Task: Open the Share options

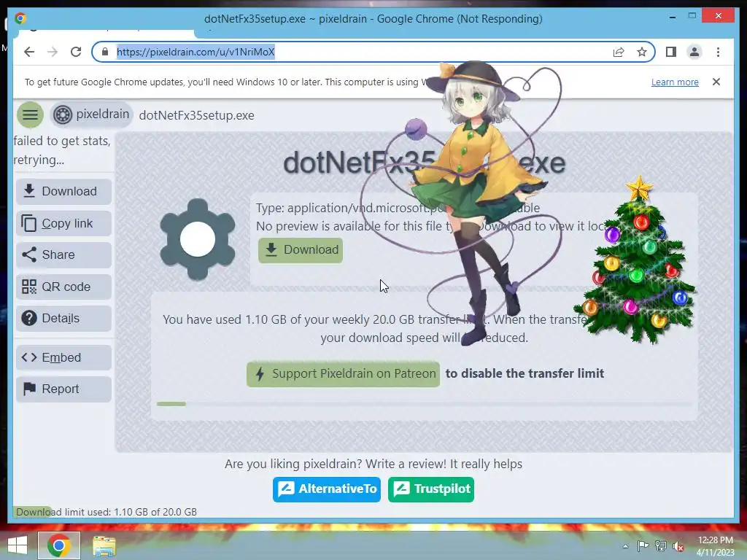Action: click(x=64, y=254)
